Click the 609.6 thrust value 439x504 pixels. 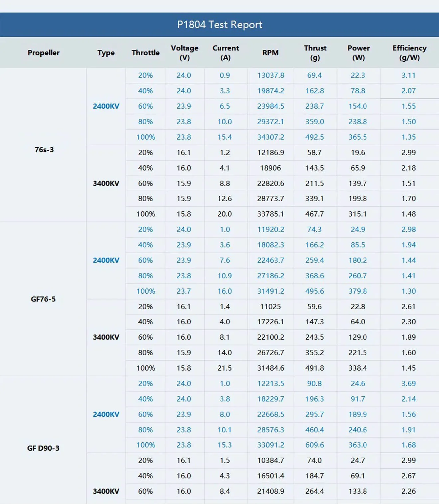click(315, 445)
